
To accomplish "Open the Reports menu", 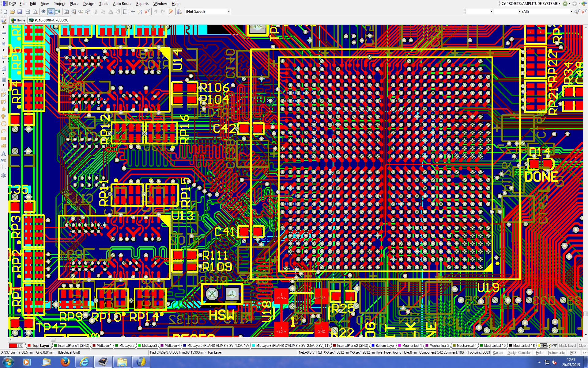I will 142,4.
